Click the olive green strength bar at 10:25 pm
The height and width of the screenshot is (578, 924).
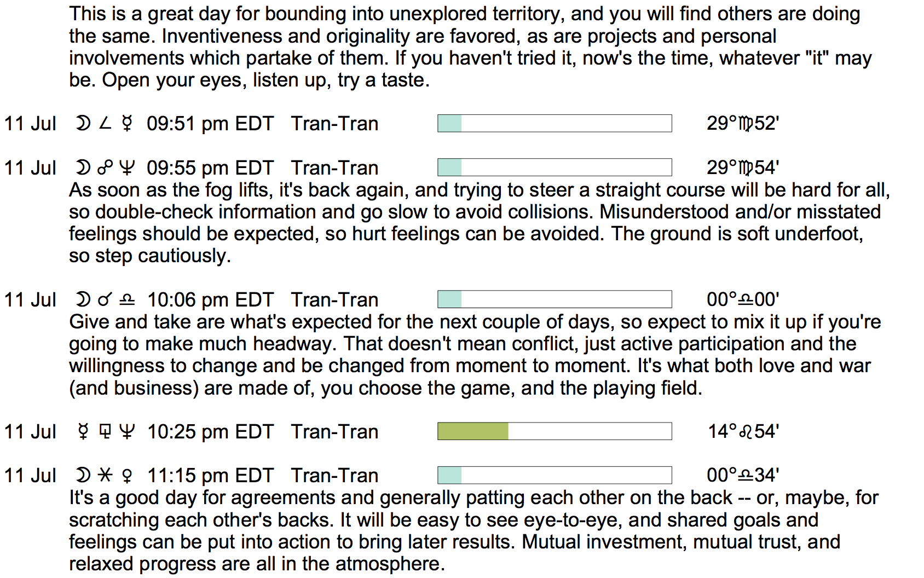coord(473,431)
